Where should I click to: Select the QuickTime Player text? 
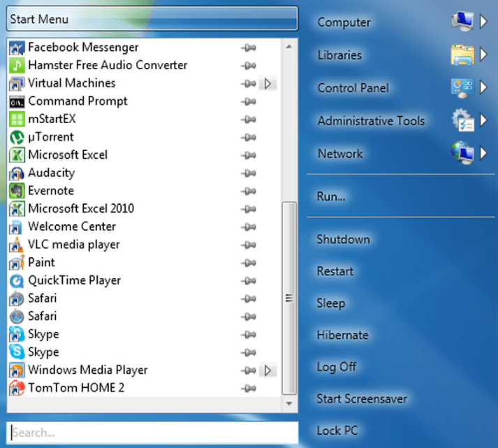pos(74,280)
